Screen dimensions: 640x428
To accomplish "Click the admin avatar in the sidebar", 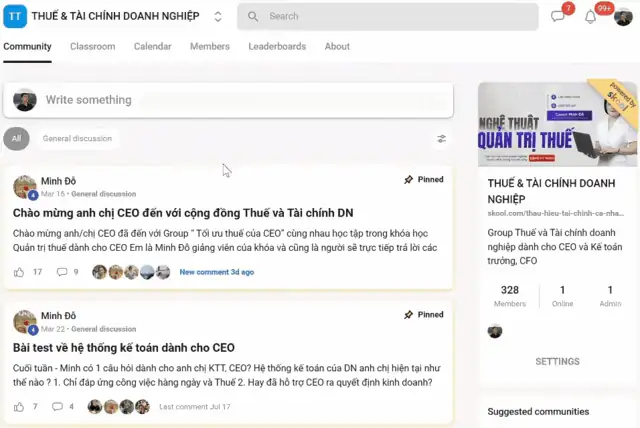I will point(495,331).
